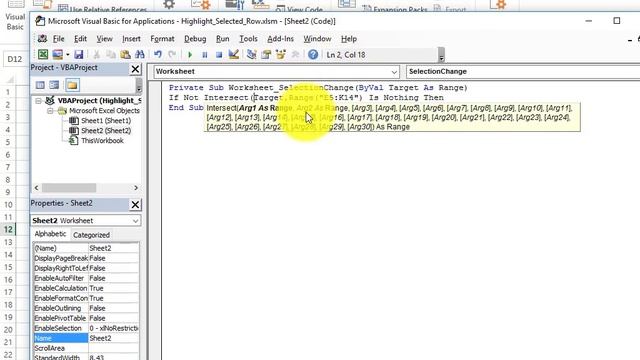Close the Properties - Sheet2 pane

(135, 204)
